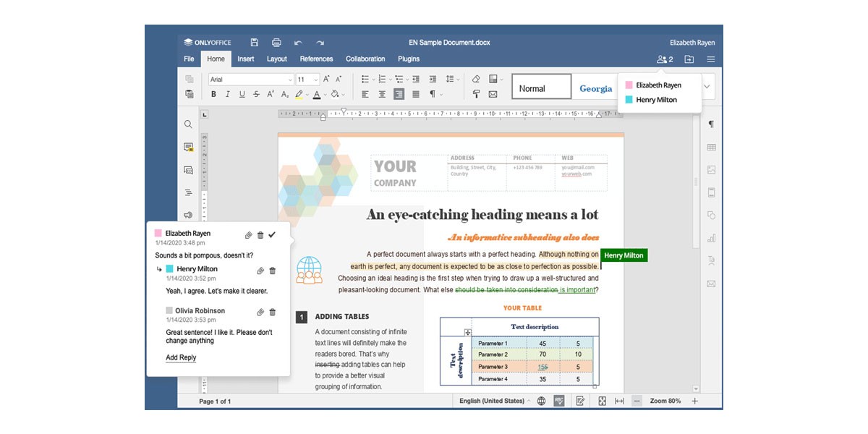This screenshot has height=434, width=868.
Task: Open the Chat panel in left sidebar
Action: point(188,170)
